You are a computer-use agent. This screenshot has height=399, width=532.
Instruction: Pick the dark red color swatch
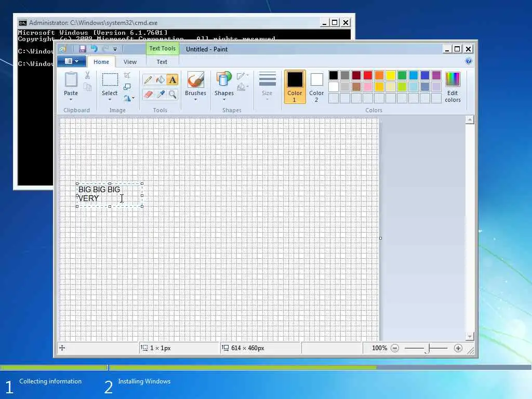tap(356, 75)
